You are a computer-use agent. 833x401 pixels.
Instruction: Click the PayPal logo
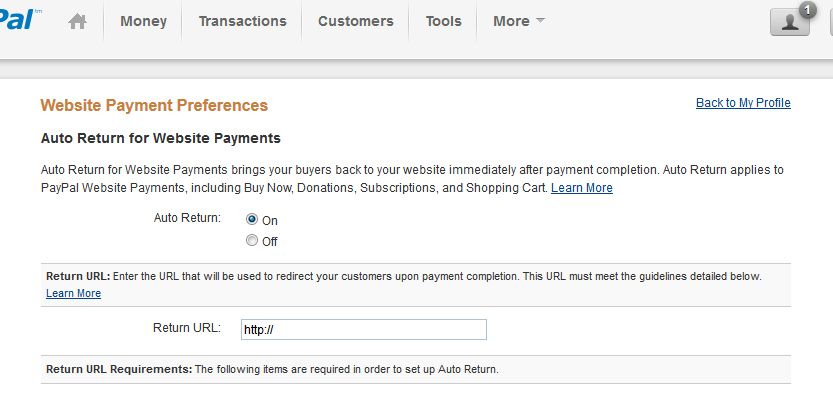click(18, 19)
